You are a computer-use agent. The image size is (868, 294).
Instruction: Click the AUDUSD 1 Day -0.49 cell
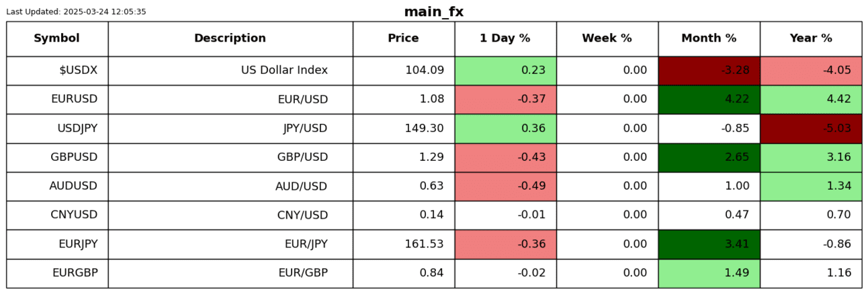[x=505, y=186]
